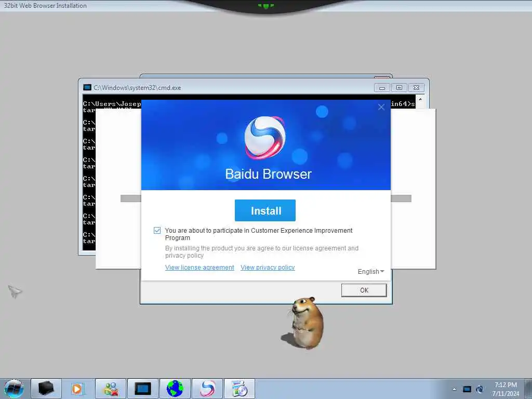
Task: Open the clock showing 7:12 PM
Action: point(506,389)
